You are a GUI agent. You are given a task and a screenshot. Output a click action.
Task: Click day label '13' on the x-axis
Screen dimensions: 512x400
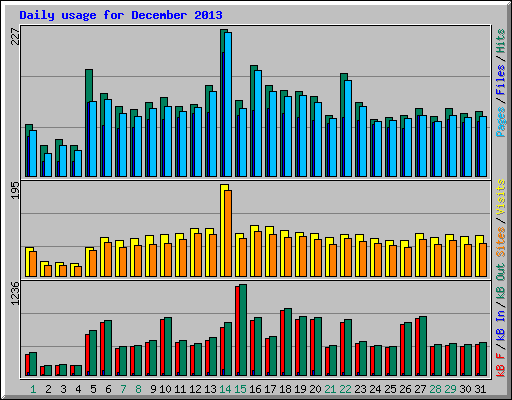(210, 389)
